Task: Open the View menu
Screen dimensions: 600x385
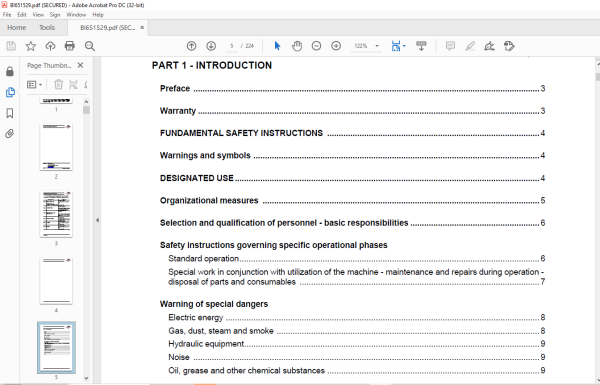Action: (x=38, y=15)
